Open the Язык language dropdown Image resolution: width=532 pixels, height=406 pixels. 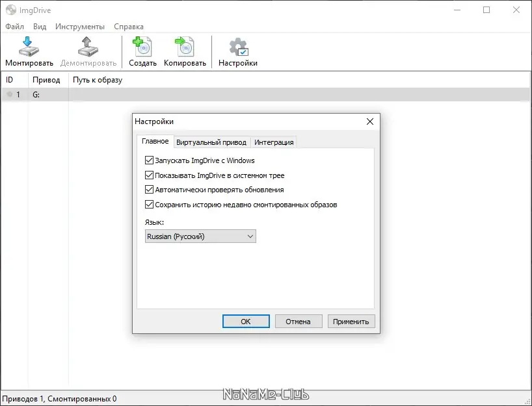pos(200,236)
